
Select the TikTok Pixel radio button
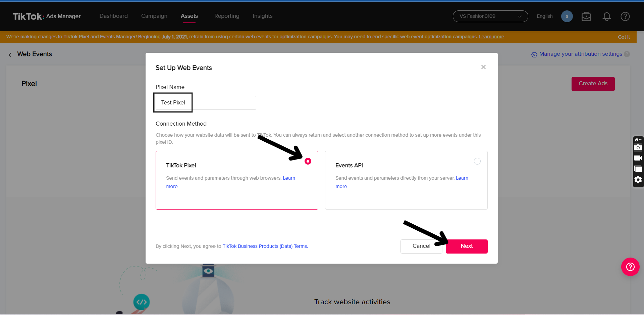[x=308, y=161]
